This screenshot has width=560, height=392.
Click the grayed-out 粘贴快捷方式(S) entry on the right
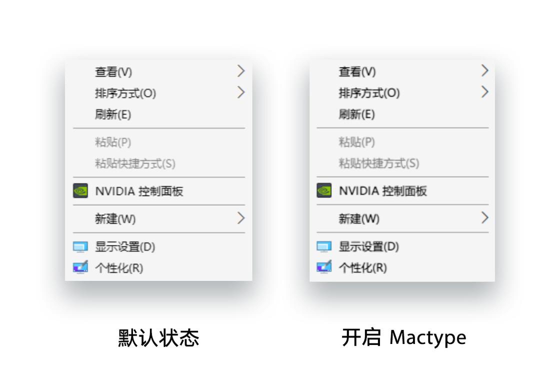380,163
